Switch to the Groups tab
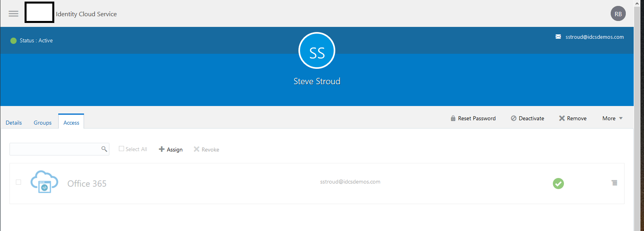The height and width of the screenshot is (231, 644). (42, 123)
